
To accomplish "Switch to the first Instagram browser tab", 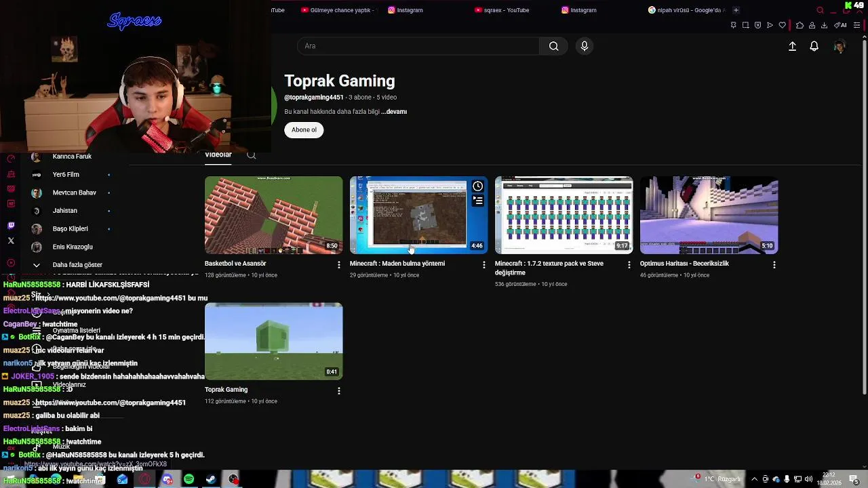I will click(406, 10).
